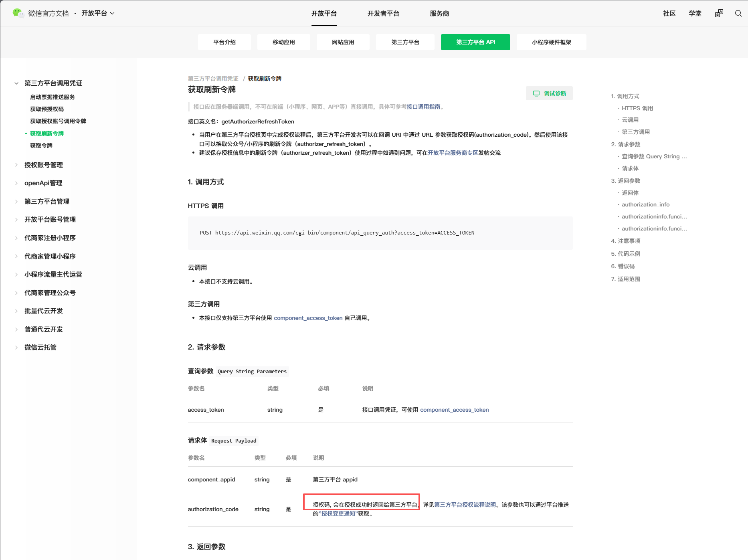The height and width of the screenshot is (560, 748).
Task: Open the 接口调用指南 link
Action: pos(423,107)
